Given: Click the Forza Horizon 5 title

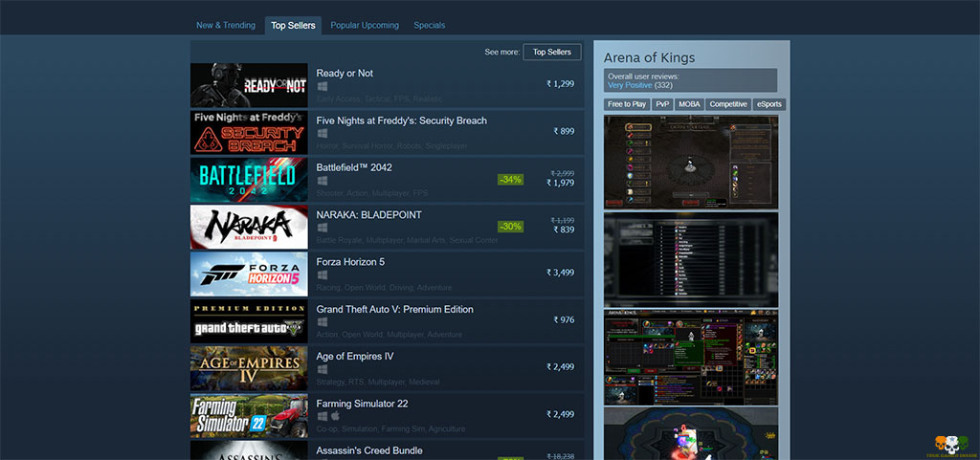Looking at the screenshot, I should (x=350, y=262).
